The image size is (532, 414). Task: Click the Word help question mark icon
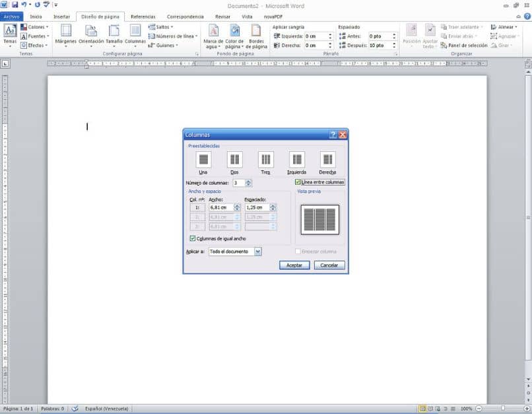click(527, 17)
